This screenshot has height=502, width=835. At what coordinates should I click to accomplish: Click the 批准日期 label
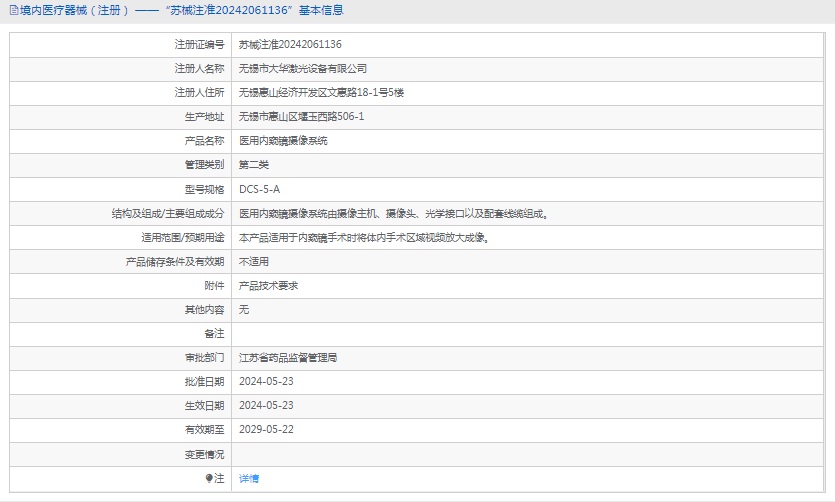204,382
